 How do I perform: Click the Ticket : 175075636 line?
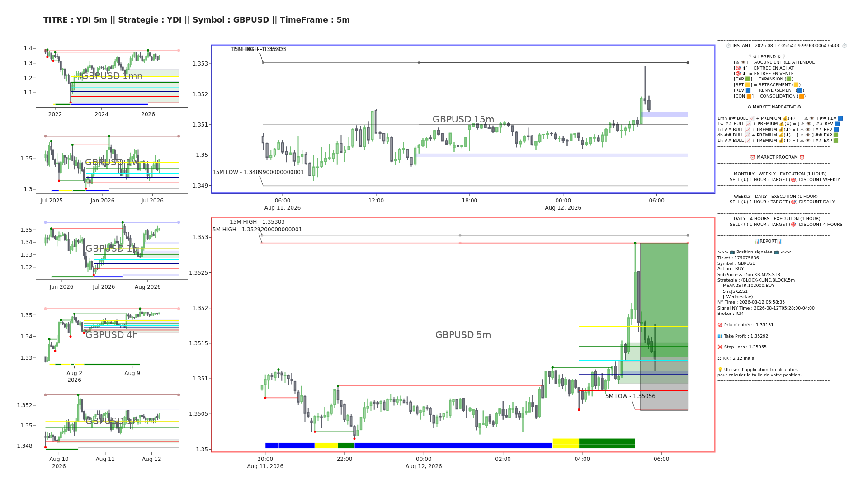[738, 258]
